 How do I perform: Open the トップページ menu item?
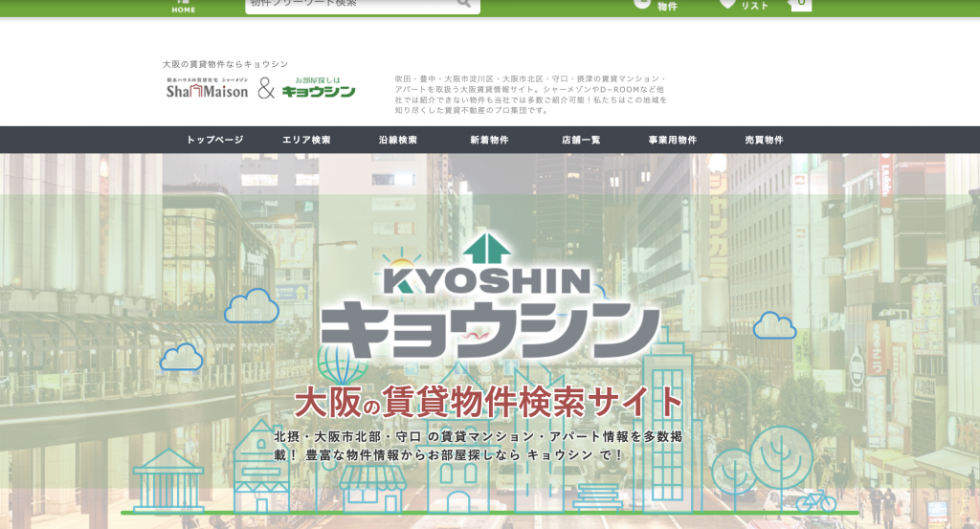214,140
